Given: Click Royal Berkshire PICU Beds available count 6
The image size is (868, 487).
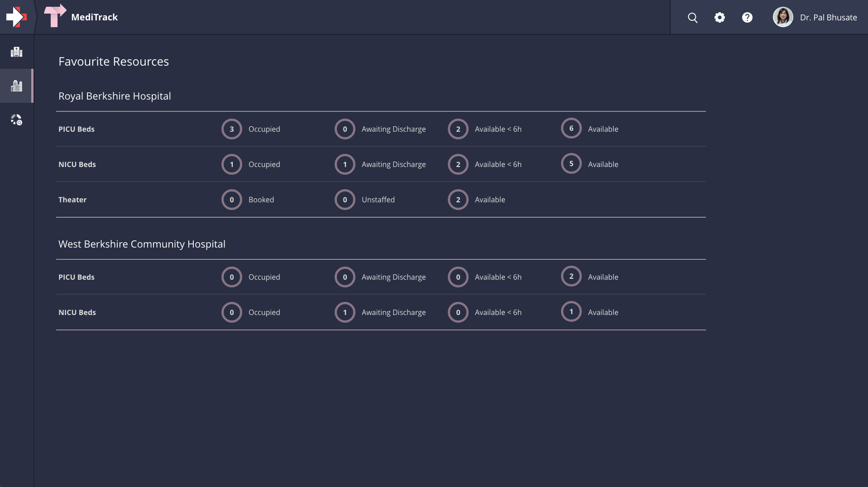Looking at the screenshot, I should click(571, 129).
